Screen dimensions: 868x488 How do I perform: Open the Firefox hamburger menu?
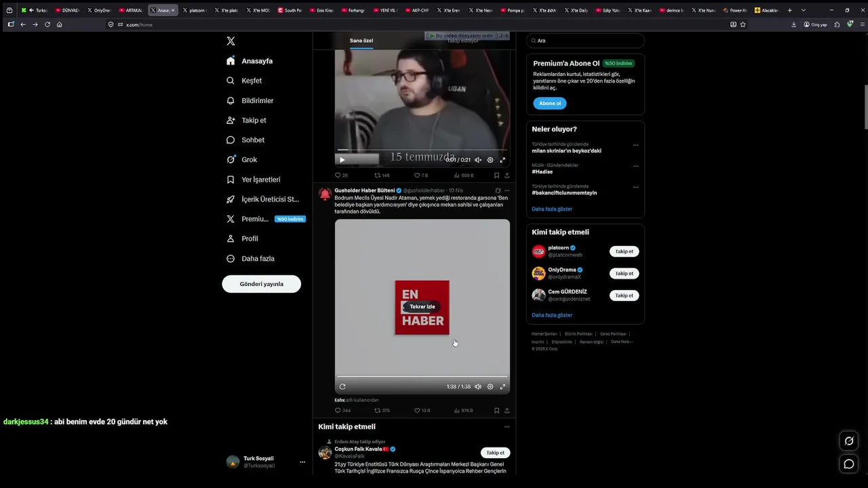point(861,24)
